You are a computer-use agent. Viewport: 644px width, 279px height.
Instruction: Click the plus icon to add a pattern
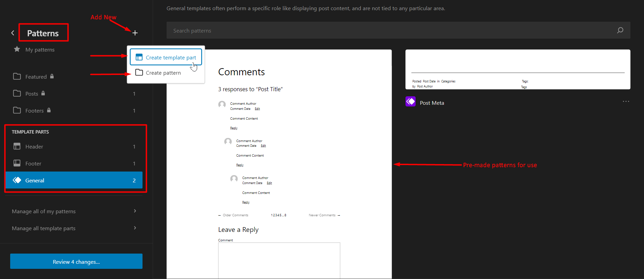pos(135,33)
